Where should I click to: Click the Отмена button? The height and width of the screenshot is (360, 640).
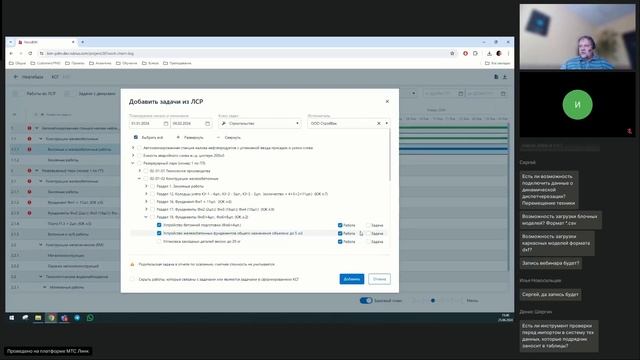click(x=379, y=279)
